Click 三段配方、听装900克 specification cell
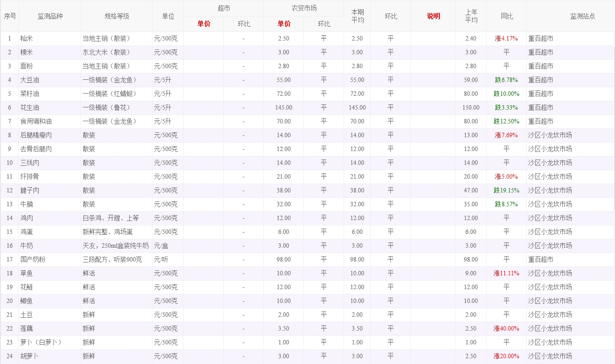 point(112,260)
